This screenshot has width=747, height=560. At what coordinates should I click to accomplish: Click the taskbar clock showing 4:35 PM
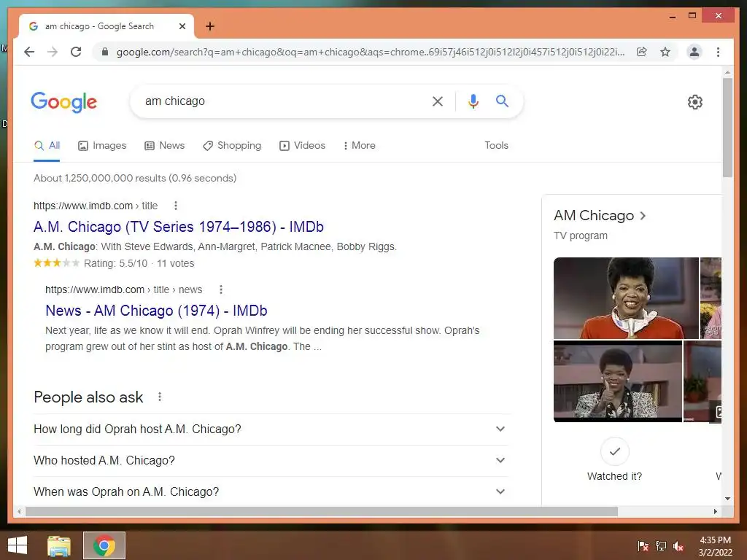pyautogui.click(x=715, y=546)
